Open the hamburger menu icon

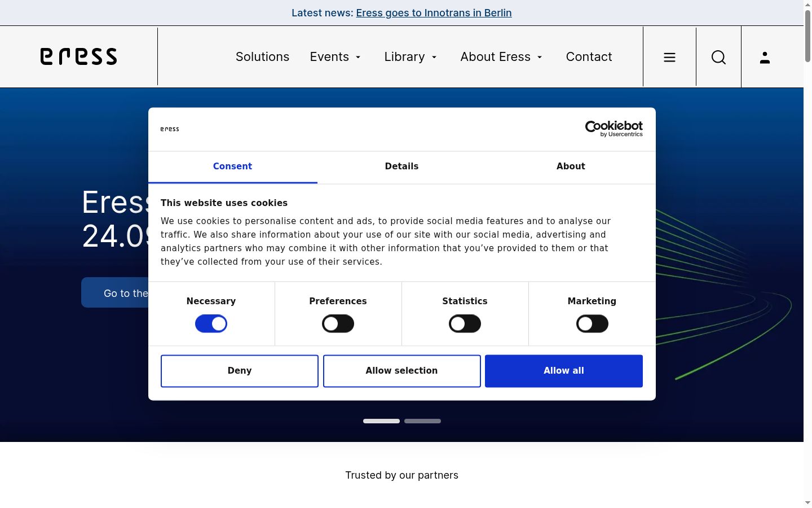point(669,57)
